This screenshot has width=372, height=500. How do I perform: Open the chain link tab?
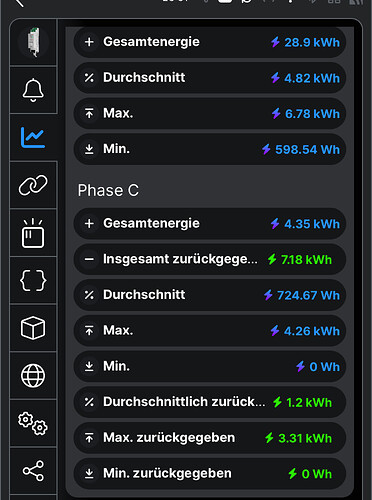click(x=33, y=185)
